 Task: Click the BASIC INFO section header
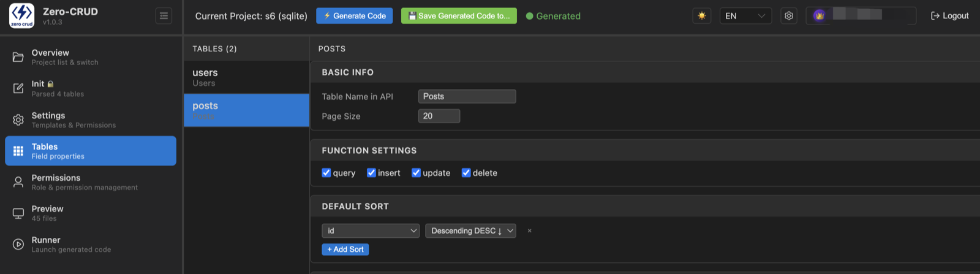347,72
